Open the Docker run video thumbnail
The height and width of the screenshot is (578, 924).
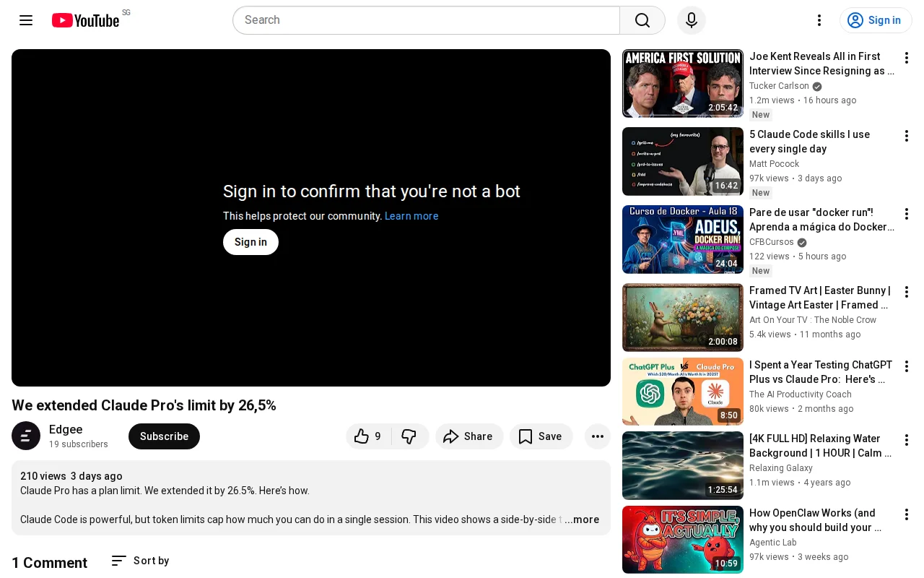(683, 239)
